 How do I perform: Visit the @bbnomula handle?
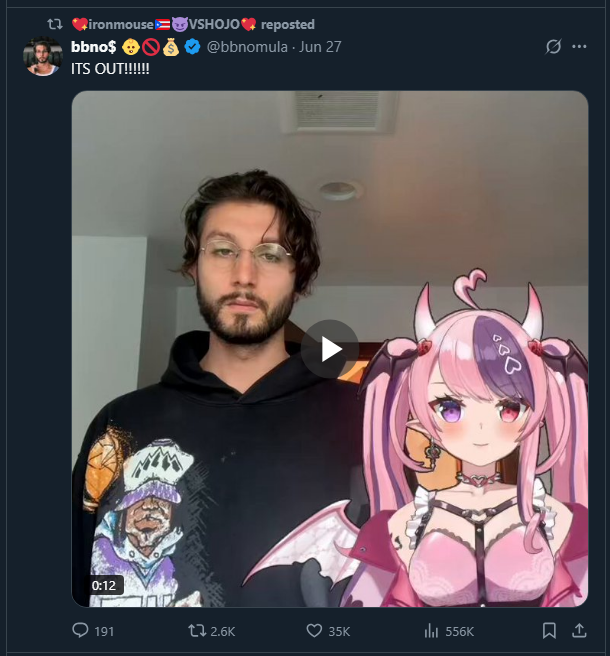247,47
